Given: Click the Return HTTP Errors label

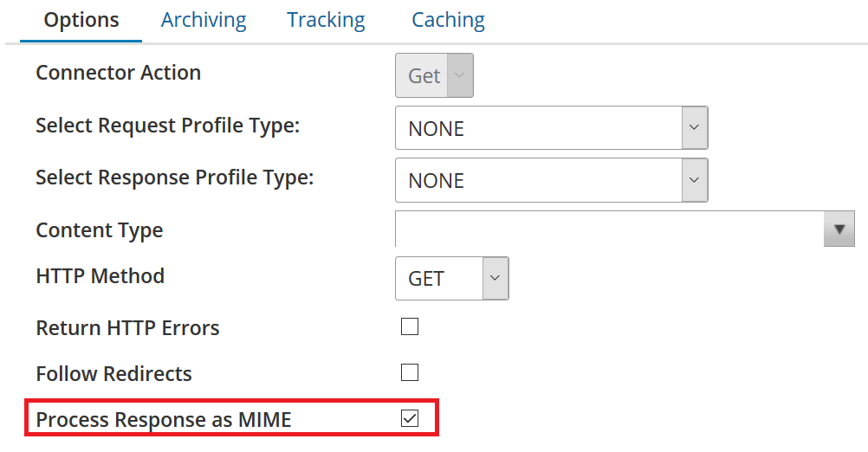Looking at the screenshot, I should tap(127, 328).
